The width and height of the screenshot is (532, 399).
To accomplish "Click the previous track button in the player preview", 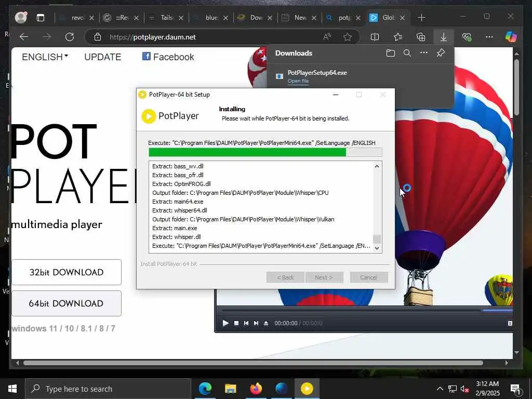I will (246, 323).
